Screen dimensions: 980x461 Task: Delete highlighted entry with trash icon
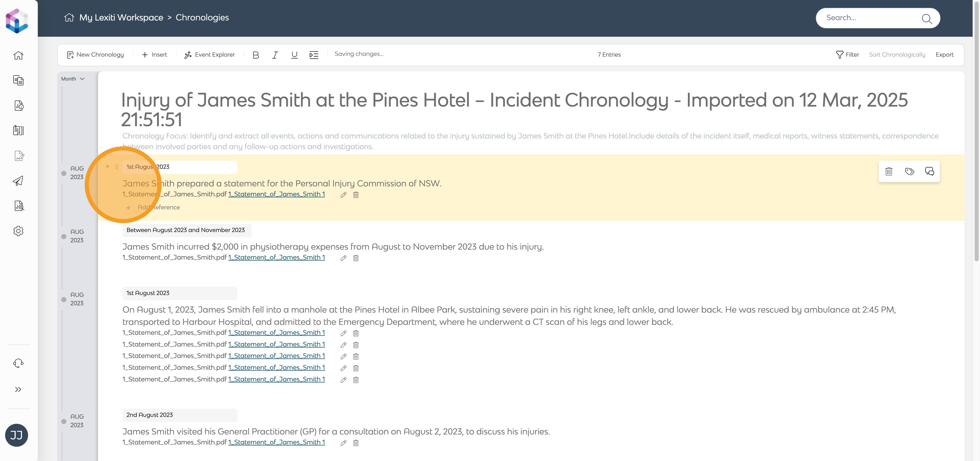tap(889, 171)
